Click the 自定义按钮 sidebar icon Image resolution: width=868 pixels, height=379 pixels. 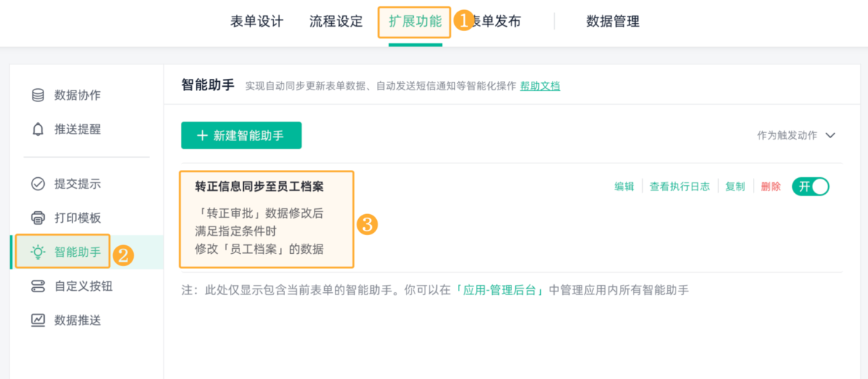pos(38,286)
